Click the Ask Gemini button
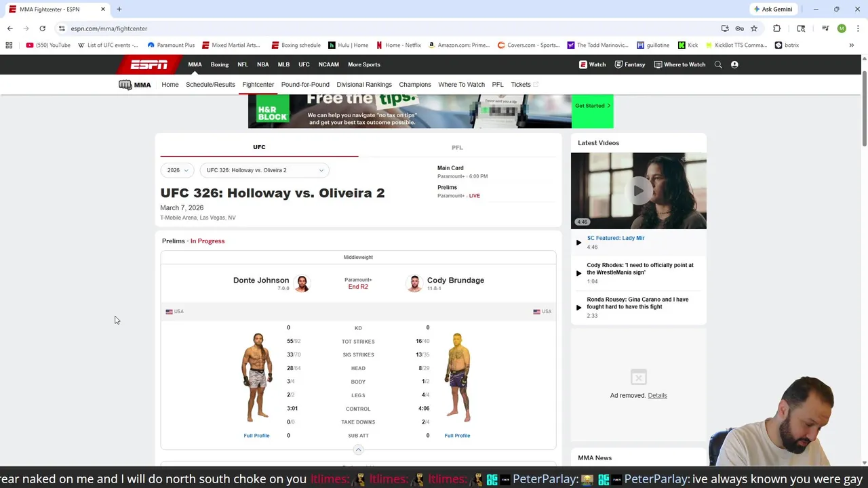Viewport: 868px width, 488px height. [772, 9]
